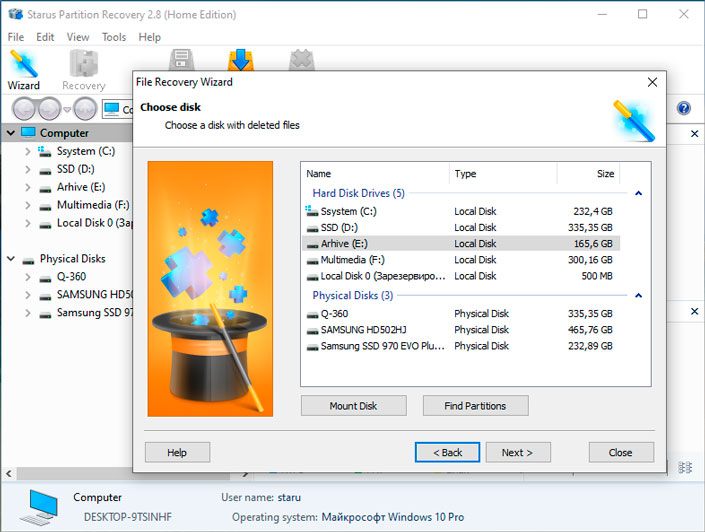Open the navigation history dropdown arrow
This screenshot has height=532, width=705.
[x=67, y=109]
